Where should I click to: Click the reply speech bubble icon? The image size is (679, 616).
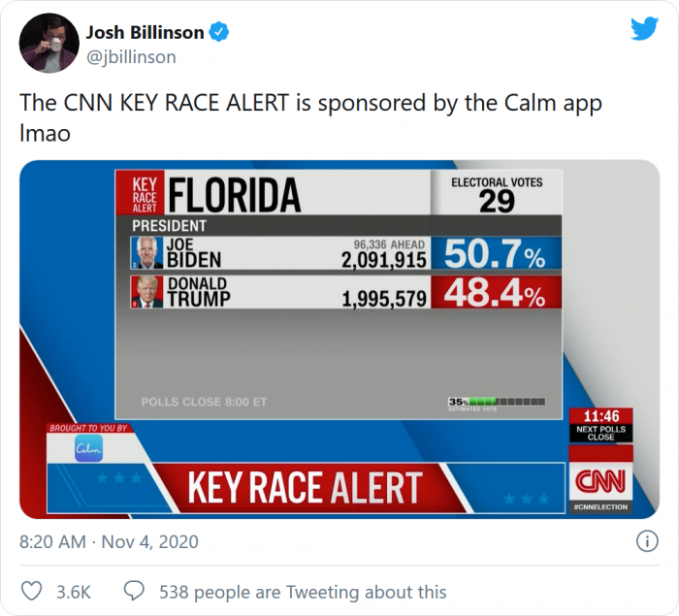pos(135,592)
